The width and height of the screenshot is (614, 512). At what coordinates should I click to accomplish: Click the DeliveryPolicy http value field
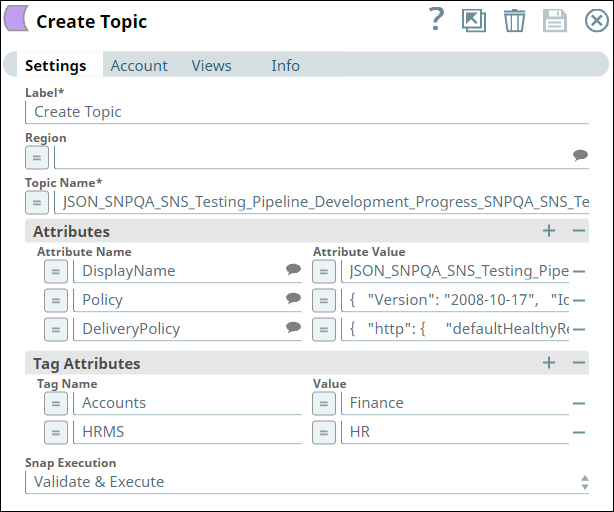[455, 329]
